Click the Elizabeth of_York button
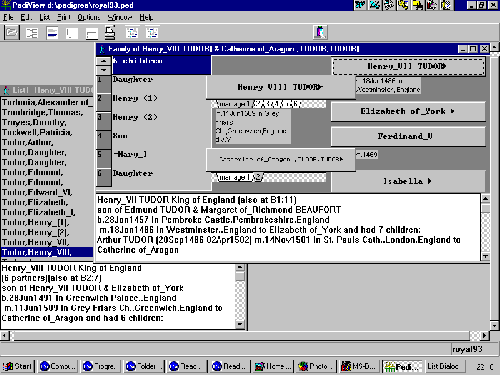 point(408,111)
